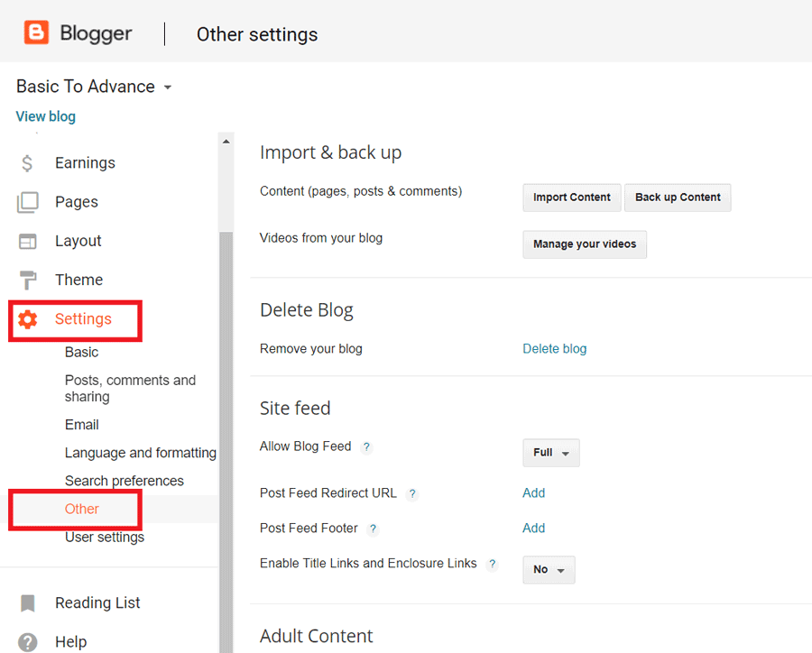Click the View blog link
The height and width of the screenshot is (653, 812).
(x=46, y=116)
